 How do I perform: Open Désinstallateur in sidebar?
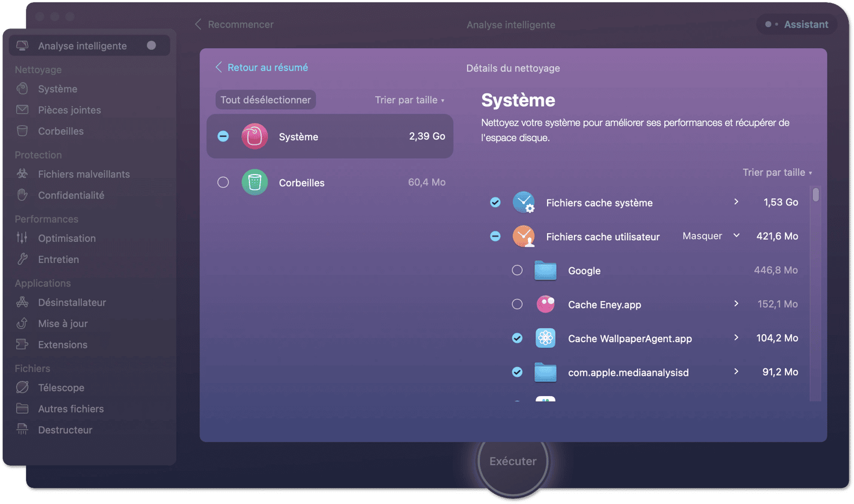(72, 302)
